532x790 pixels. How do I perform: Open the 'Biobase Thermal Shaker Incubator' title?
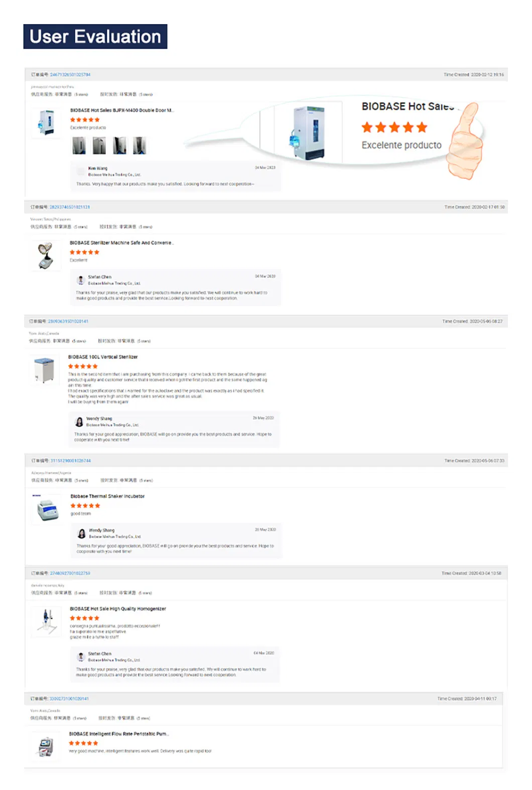(x=107, y=496)
